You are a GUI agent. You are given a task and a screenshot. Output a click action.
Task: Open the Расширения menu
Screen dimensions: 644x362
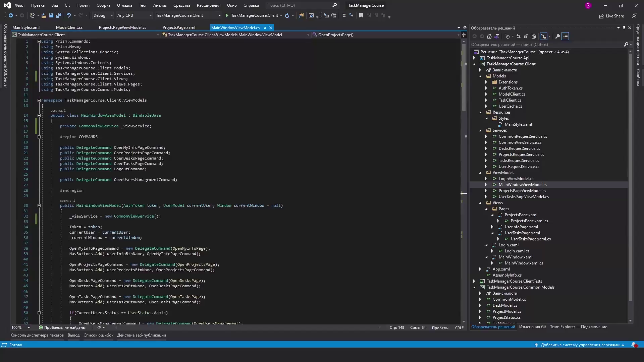pyautogui.click(x=209, y=5)
